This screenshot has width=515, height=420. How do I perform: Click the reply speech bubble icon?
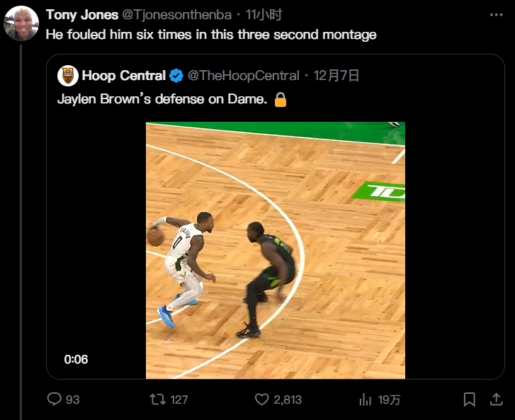click(55, 399)
